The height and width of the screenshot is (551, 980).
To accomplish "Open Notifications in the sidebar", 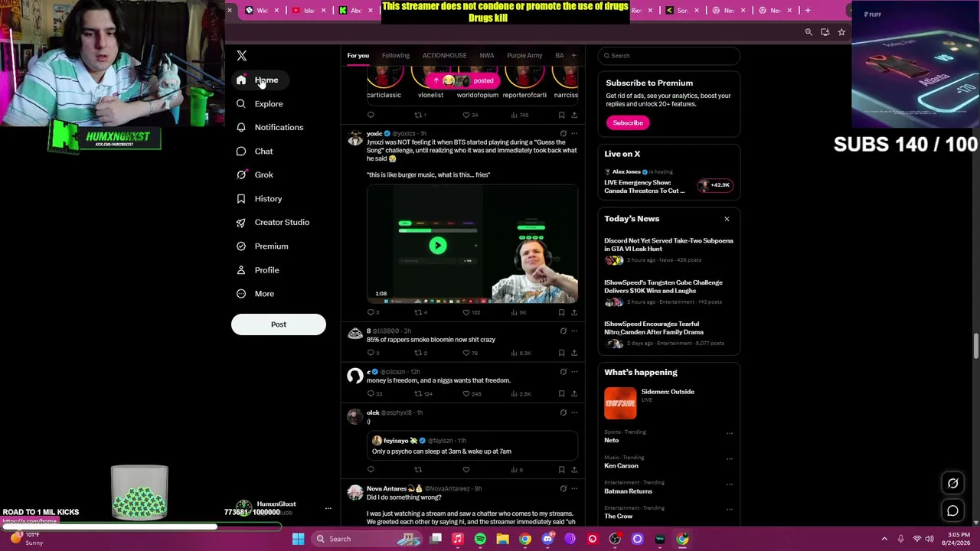I will click(270, 128).
